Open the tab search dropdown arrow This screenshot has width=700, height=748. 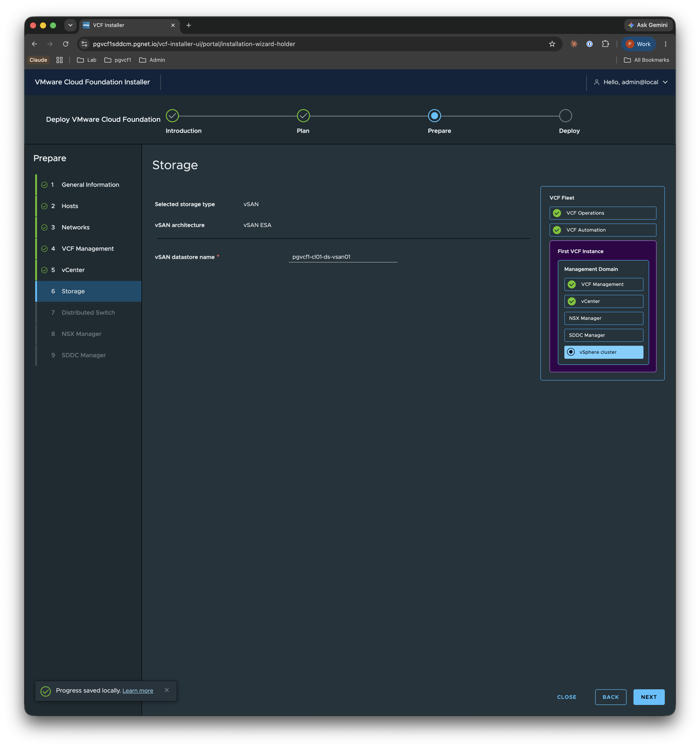point(70,25)
